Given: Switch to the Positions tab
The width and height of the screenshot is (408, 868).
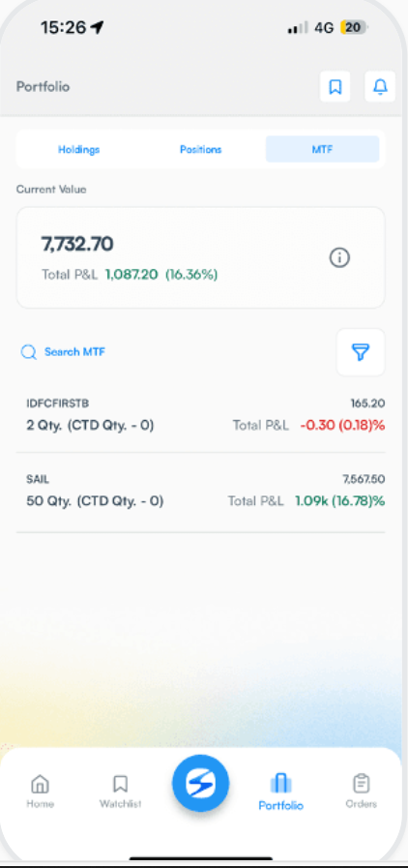Looking at the screenshot, I should tap(201, 149).
